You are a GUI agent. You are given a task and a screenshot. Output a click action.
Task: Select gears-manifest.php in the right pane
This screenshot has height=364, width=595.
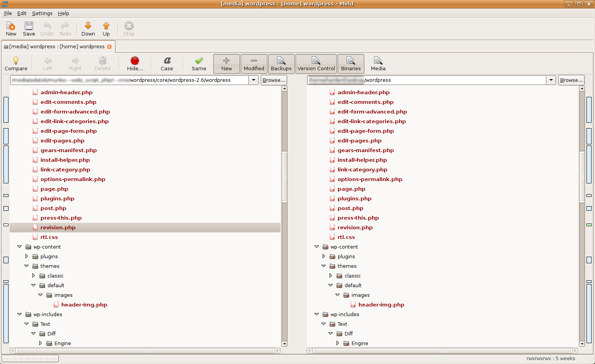365,150
